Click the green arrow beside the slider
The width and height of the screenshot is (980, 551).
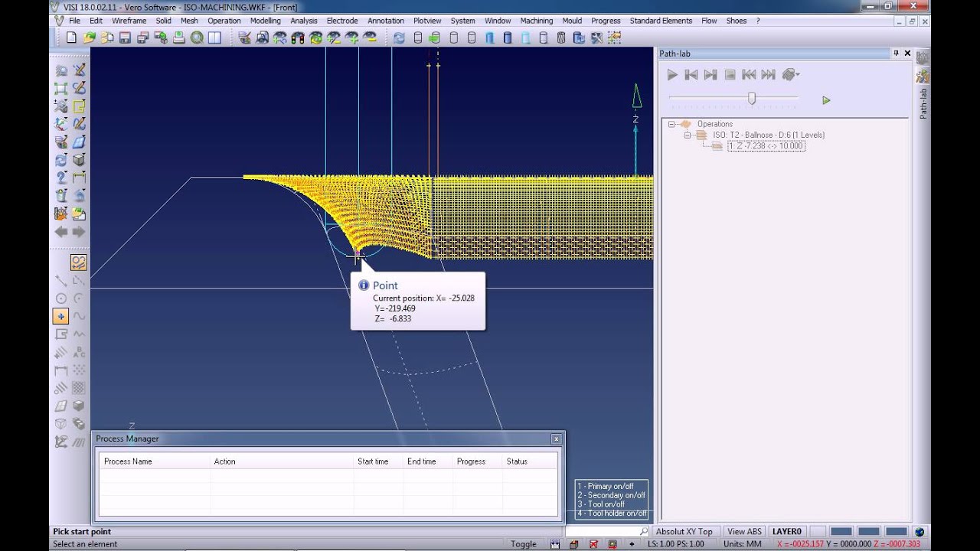pos(826,100)
